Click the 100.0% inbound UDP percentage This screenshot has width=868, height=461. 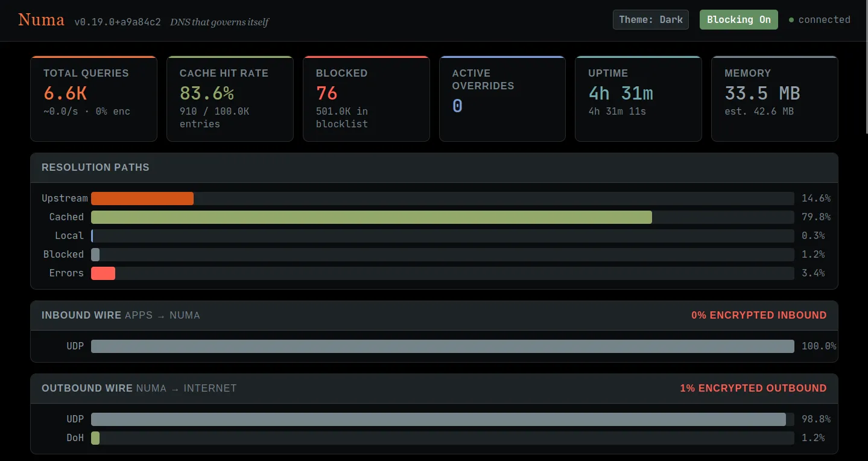[x=819, y=346]
